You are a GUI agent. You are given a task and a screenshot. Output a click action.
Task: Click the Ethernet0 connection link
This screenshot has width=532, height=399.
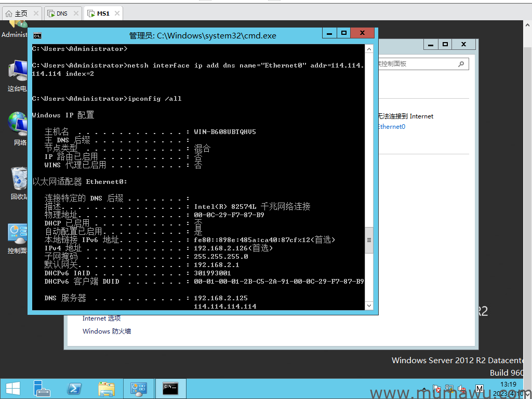392,127
